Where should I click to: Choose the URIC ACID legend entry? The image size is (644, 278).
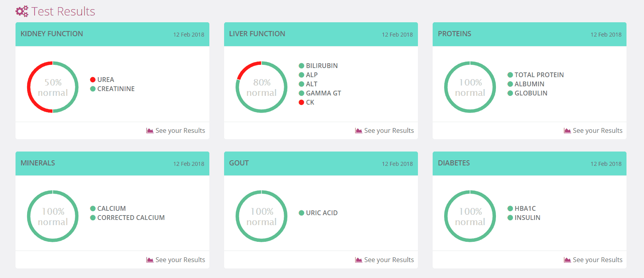click(x=322, y=213)
